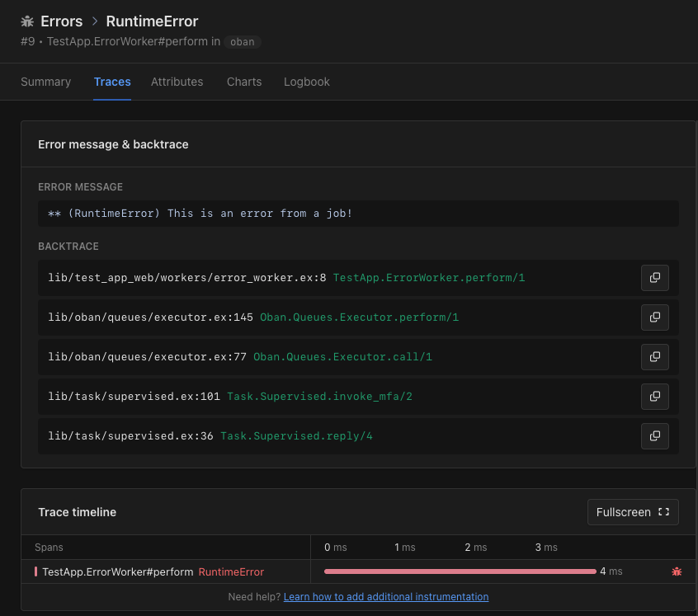The width and height of the screenshot is (698, 616).
Task: Copy the Task.Supervised.invoke_mfa/2 backtrace line
Action: coord(654,397)
